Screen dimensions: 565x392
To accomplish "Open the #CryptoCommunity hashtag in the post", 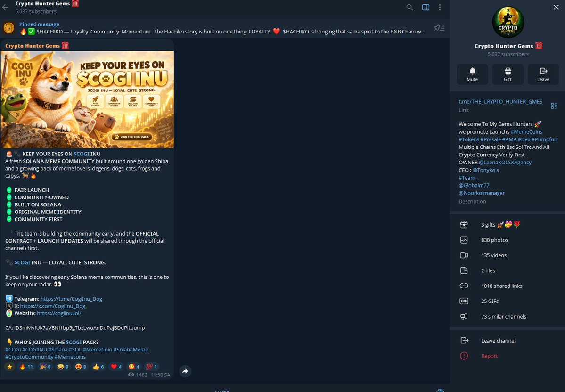I will (29, 357).
